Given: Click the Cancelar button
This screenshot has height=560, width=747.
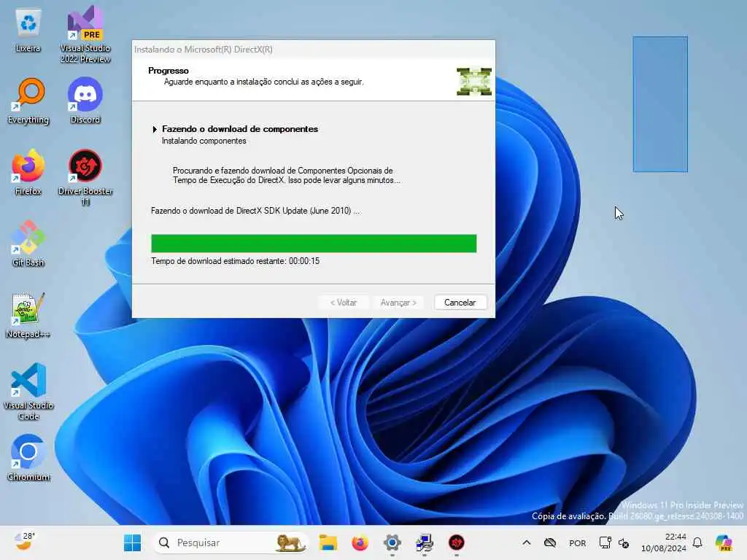Looking at the screenshot, I should tap(460, 303).
